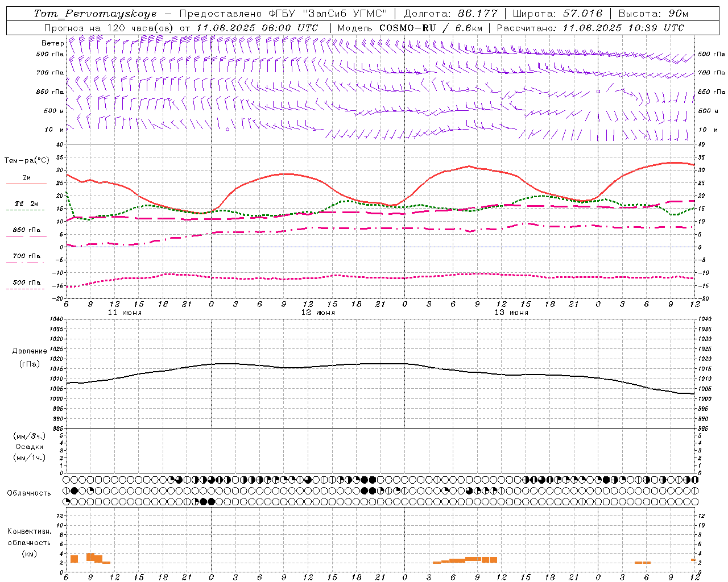Click the left 700 гПа wind level label

coord(49,73)
